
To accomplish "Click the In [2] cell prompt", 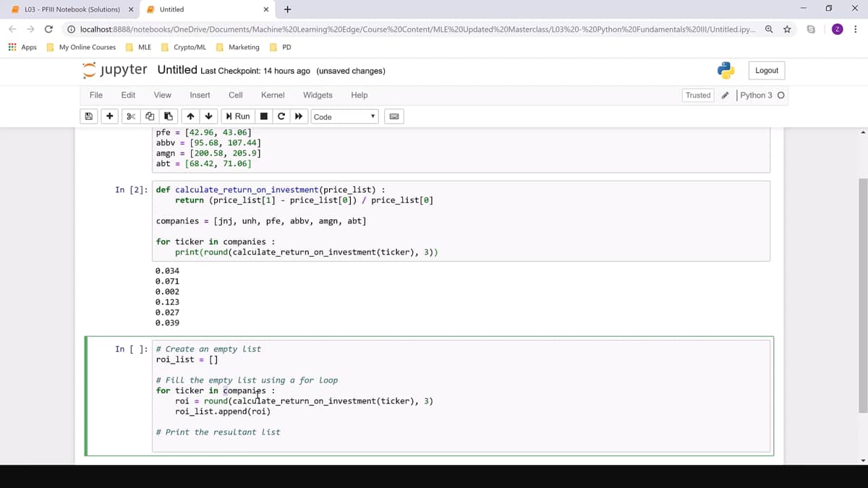I will point(132,190).
